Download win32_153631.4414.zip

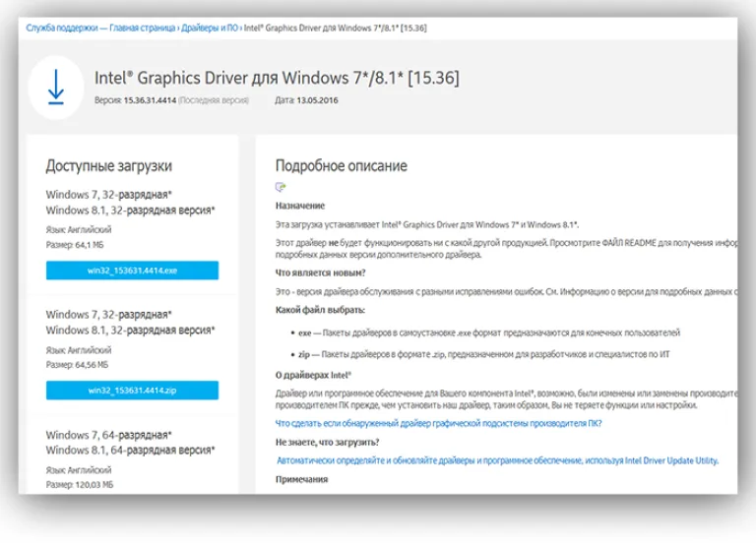132,391
